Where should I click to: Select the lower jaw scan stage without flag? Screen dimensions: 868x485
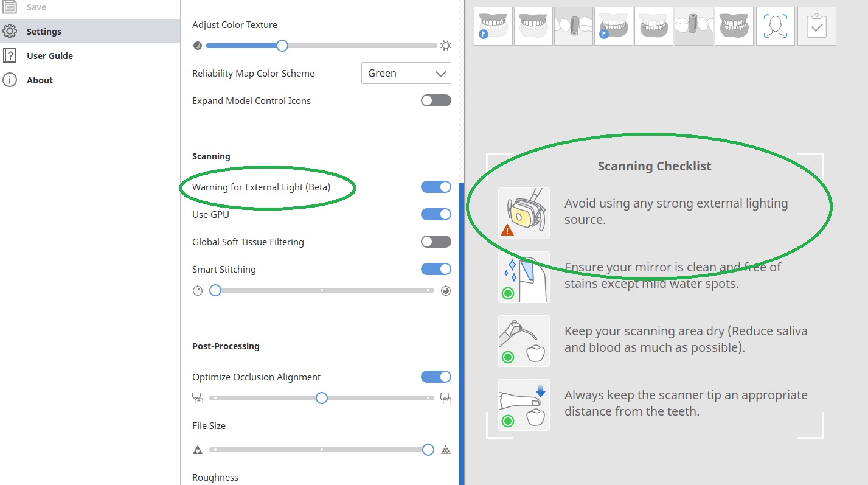pyautogui.click(x=654, y=26)
